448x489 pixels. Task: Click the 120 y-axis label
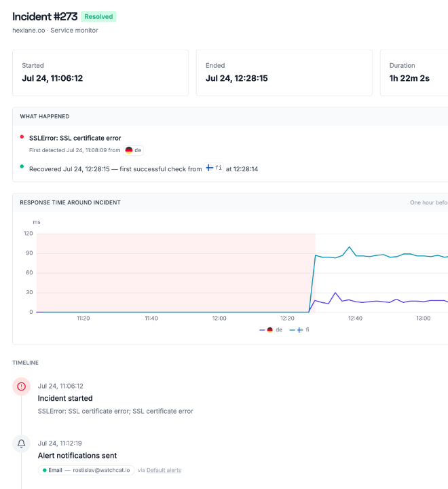point(28,233)
